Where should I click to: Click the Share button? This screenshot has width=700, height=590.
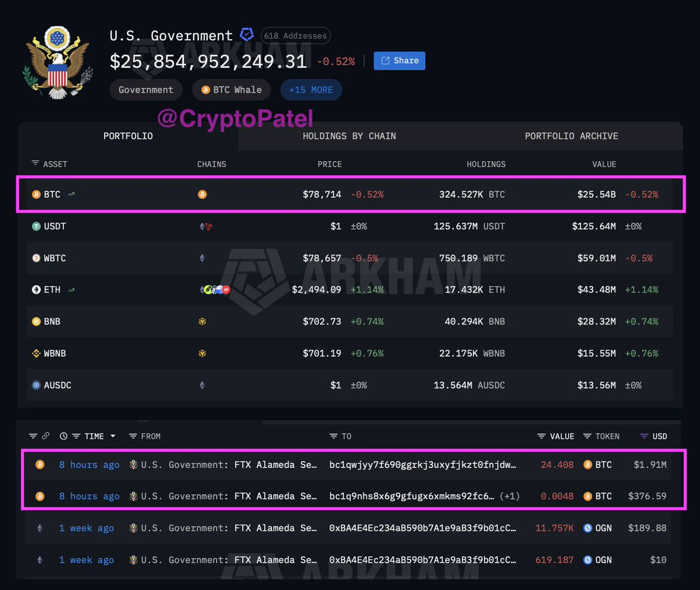400,61
